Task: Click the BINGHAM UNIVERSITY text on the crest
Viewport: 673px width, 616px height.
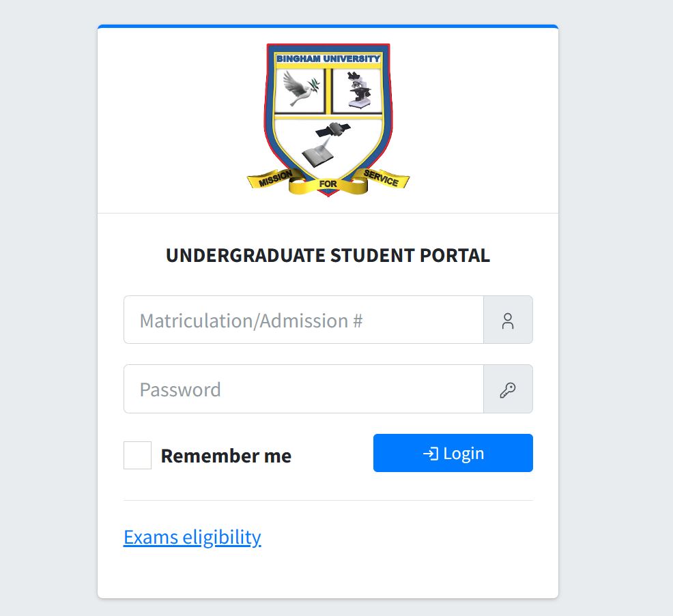Action: [328, 59]
